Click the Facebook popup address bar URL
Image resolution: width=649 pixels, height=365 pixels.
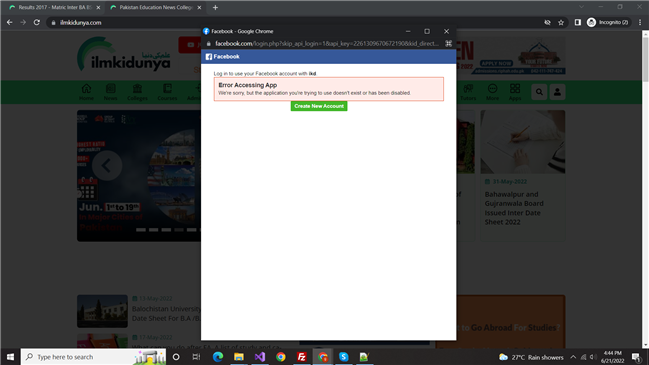click(327, 43)
